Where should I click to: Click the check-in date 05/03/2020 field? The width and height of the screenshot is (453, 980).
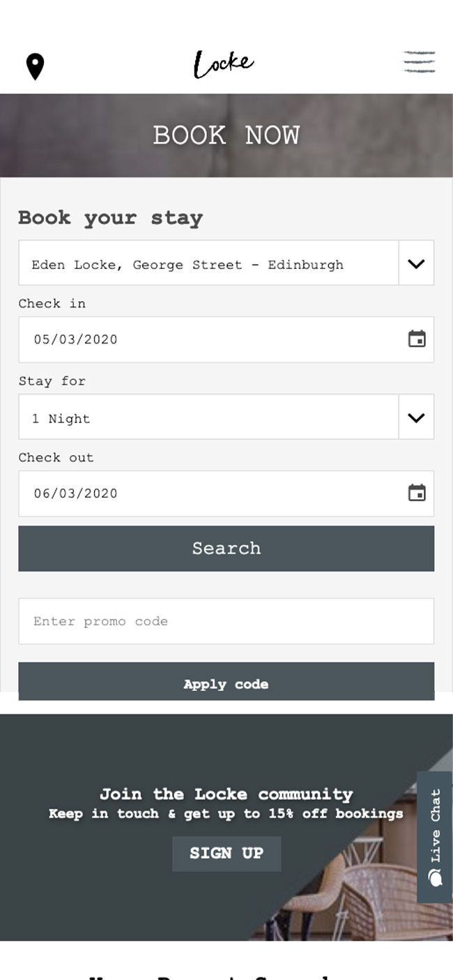click(x=209, y=339)
